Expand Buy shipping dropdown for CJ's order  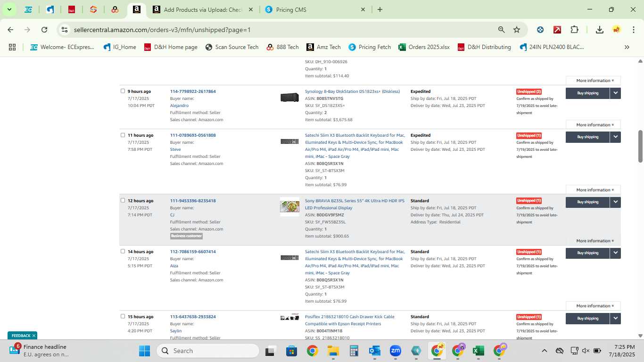(x=615, y=202)
